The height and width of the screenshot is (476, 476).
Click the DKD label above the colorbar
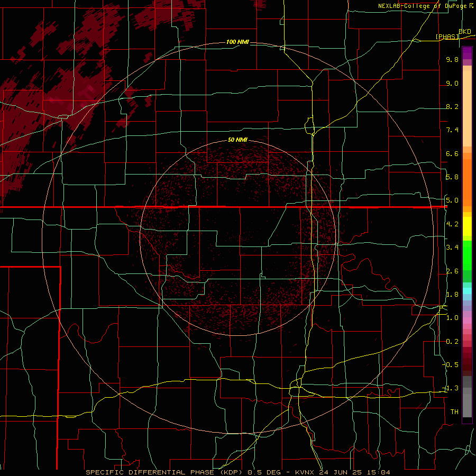coord(465,31)
